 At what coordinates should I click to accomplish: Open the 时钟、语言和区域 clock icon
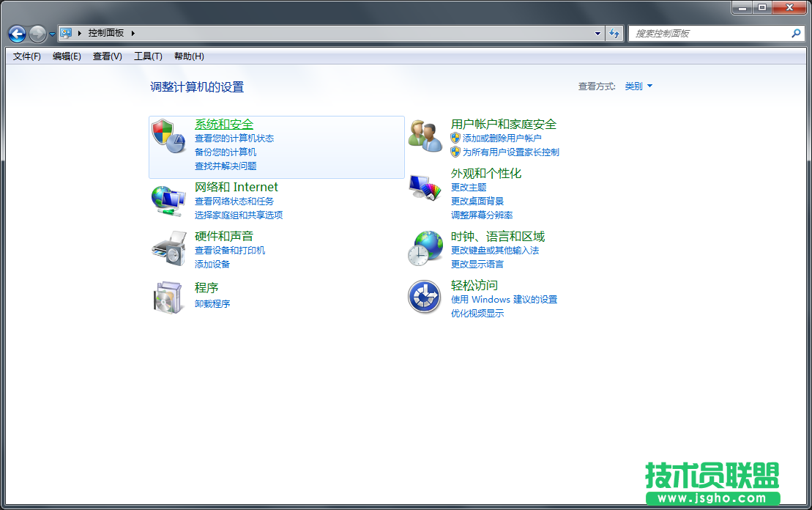[x=425, y=248]
